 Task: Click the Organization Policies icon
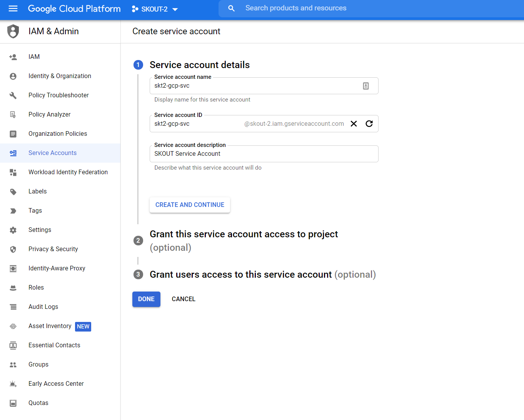pos(13,134)
